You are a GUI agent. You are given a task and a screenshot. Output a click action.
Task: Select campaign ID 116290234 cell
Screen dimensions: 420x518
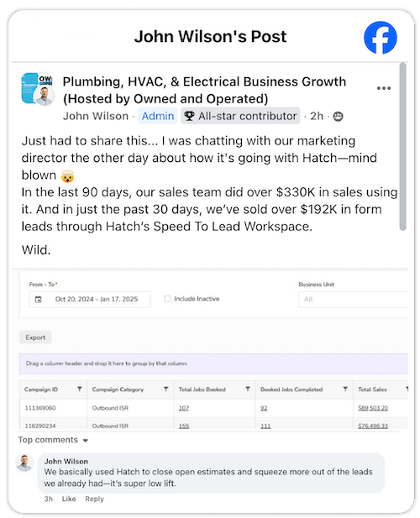53,424
